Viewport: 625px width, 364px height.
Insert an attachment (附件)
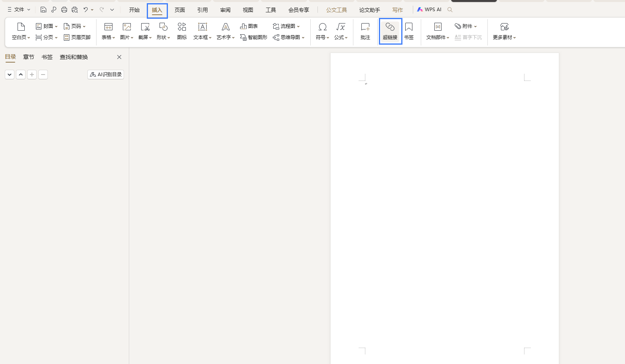click(x=465, y=26)
